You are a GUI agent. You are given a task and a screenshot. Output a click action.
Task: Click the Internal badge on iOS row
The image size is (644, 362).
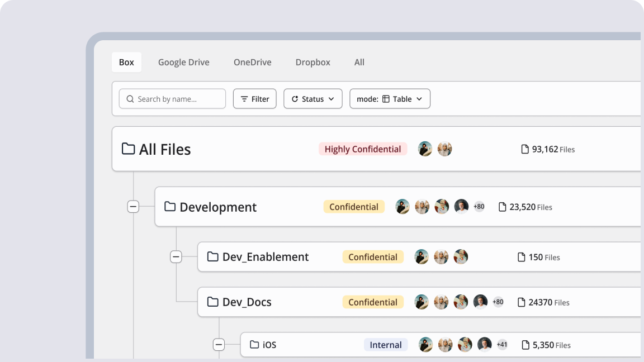386,345
